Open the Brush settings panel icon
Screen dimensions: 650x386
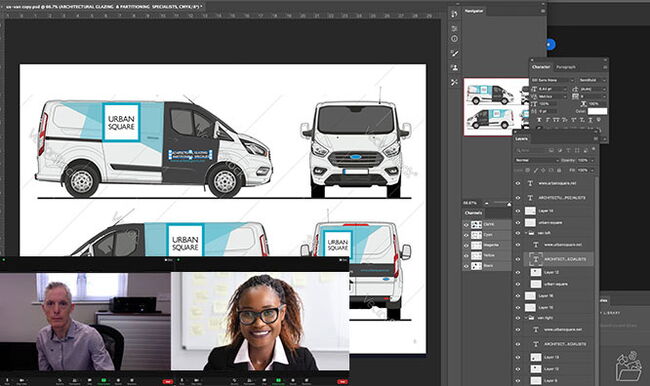454,53
